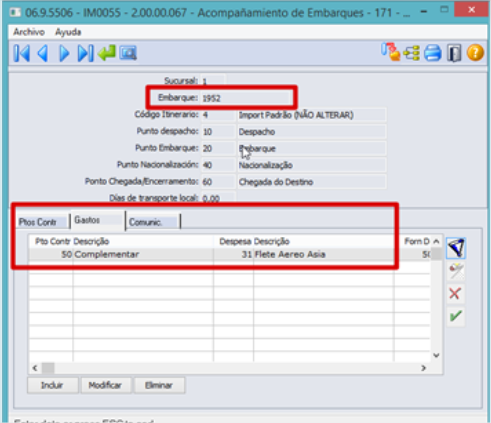This screenshot has height=423, width=491.
Task: Exit using the door icon
Action: (454, 53)
